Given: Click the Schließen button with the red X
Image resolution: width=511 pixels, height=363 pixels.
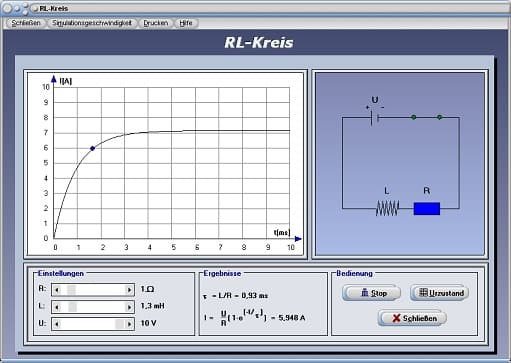Looking at the screenshot, I should click(x=412, y=318).
